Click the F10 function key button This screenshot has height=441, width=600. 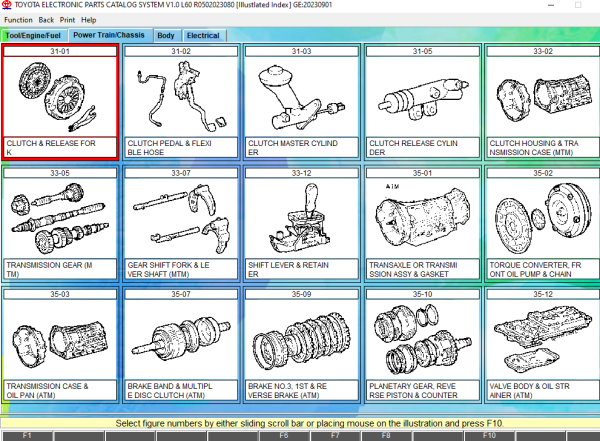click(x=489, y=436)
